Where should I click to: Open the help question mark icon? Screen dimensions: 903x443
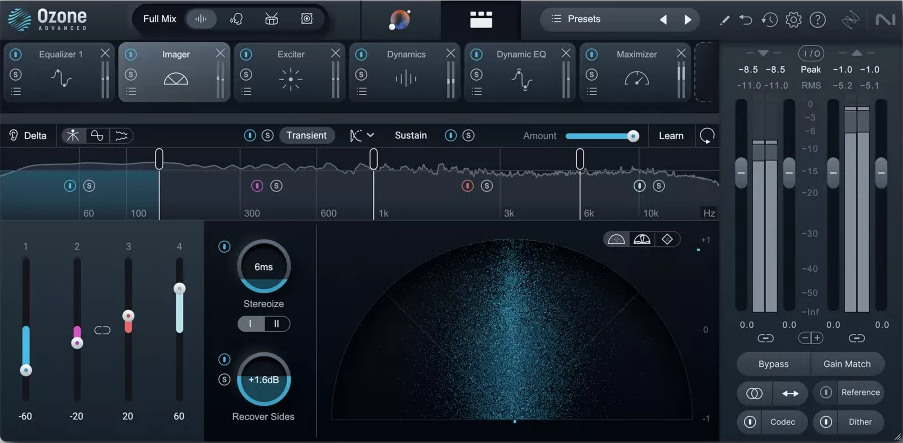817,19
